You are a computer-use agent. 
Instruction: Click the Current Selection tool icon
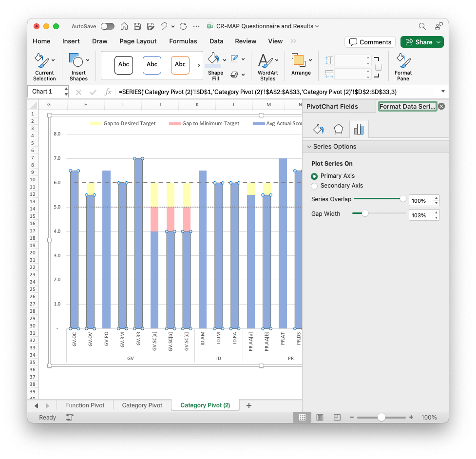pyautogui.click(x=42, y=61)
